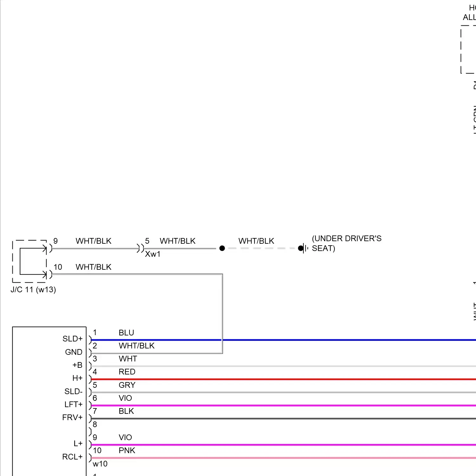The width and height of the screenshot is (476, 476).
Task: Select the splice dot after Xw1 connector
Action: point(222,248)
